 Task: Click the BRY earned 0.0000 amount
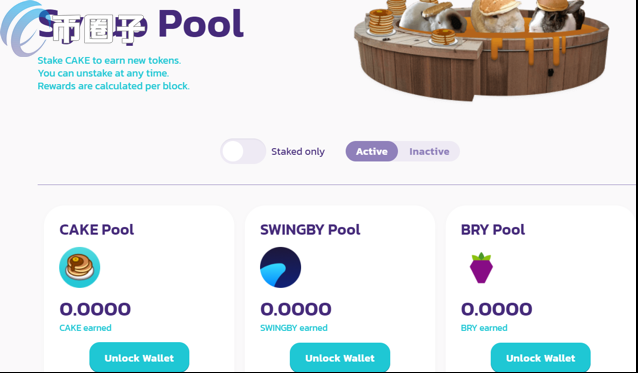[x=496, y=309]
